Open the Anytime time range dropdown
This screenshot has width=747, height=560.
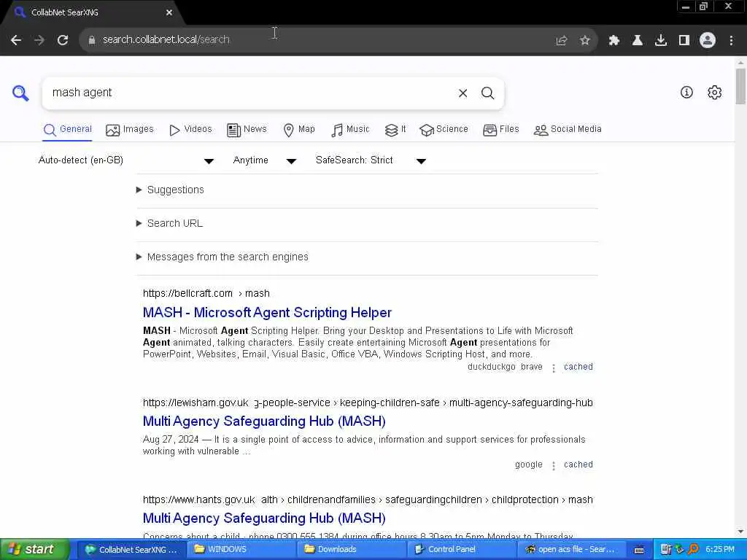tap(265, 160)
